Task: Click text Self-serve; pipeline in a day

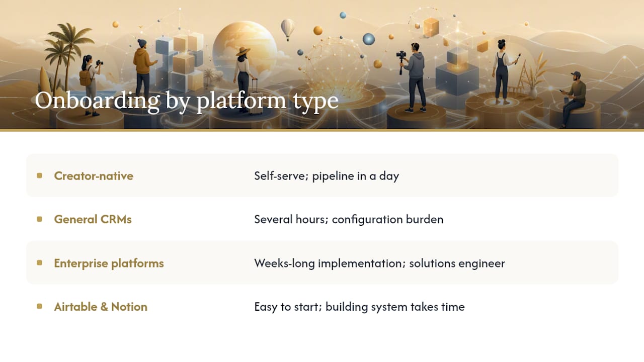Action: (327, 176)
